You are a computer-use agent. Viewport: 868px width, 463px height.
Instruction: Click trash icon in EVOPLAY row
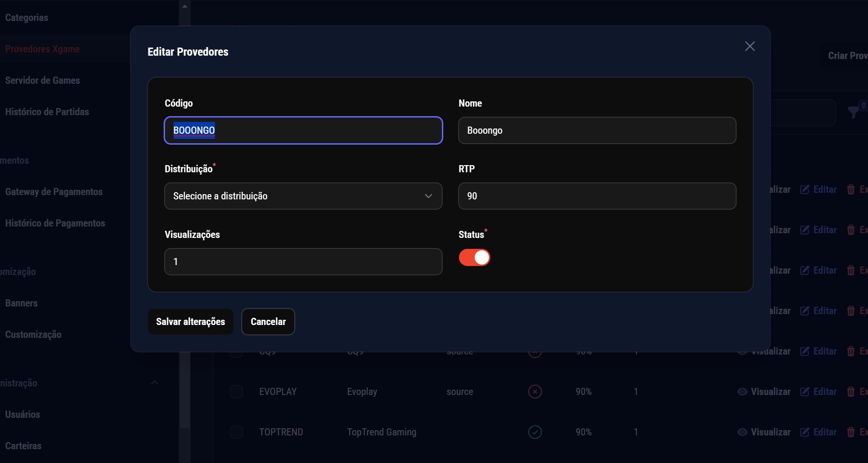coord(851,392)
